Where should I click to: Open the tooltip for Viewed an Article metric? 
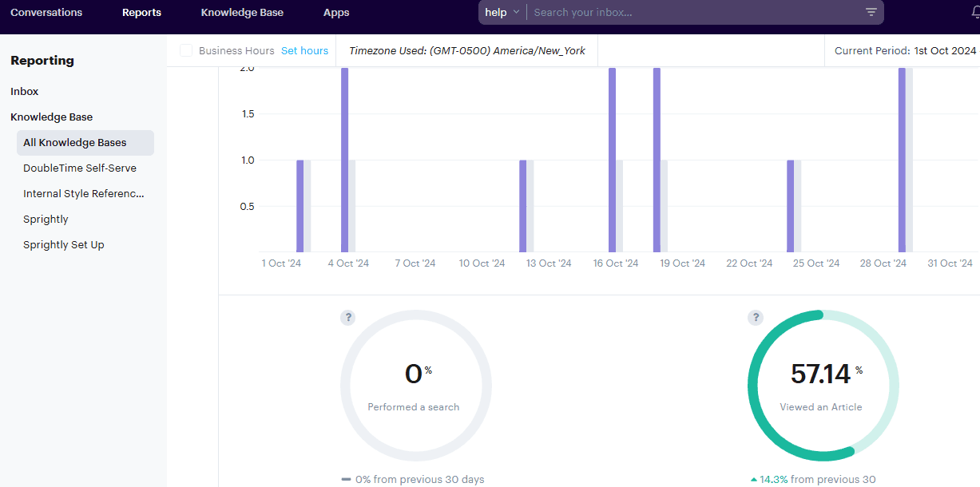click(755, 317)
